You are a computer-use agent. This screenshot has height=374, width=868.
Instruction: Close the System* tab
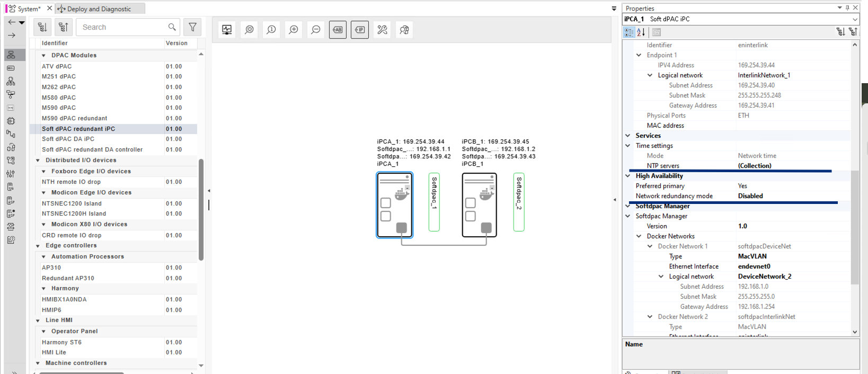[x=49, y=8]
